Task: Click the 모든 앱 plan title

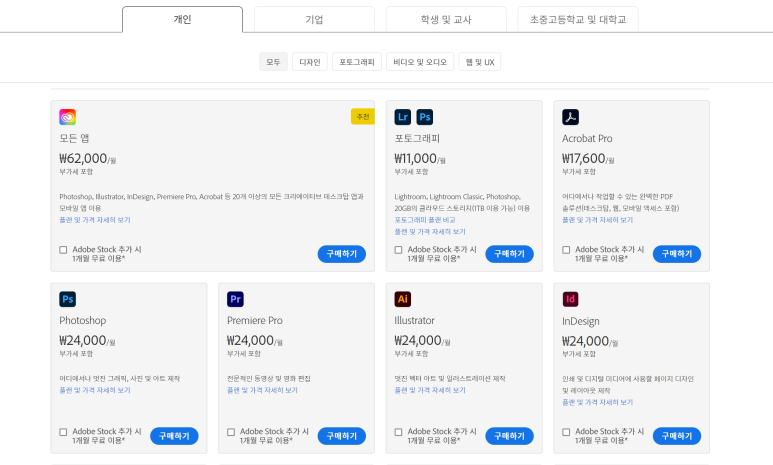Action: 74,139
